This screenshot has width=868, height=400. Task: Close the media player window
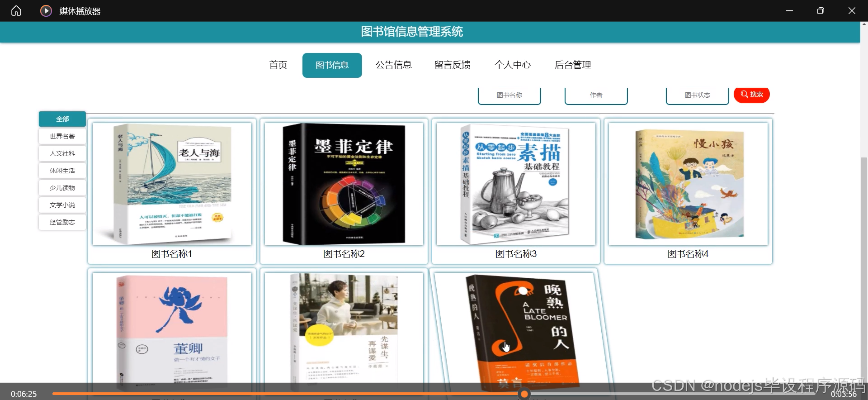pos(852,10)
